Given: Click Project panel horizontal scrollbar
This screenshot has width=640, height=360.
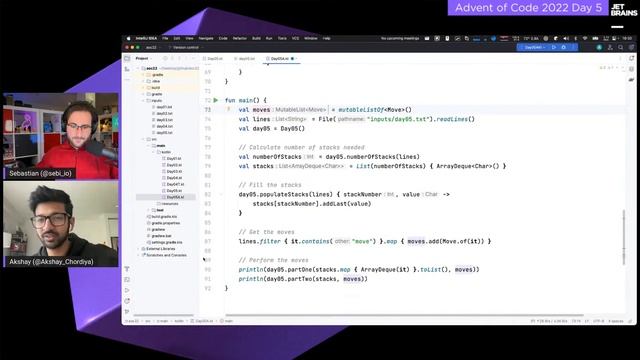Looking at the screenshot, I should tap(163, 315).
